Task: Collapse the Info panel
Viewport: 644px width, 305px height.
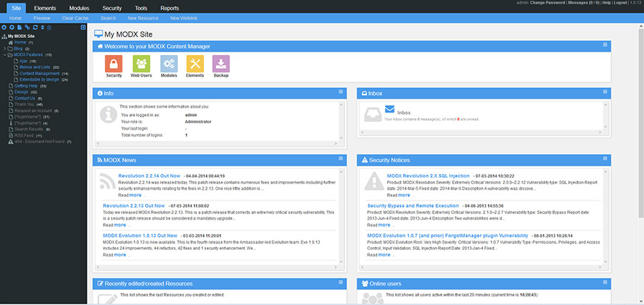Action: [x=341, y=92]
